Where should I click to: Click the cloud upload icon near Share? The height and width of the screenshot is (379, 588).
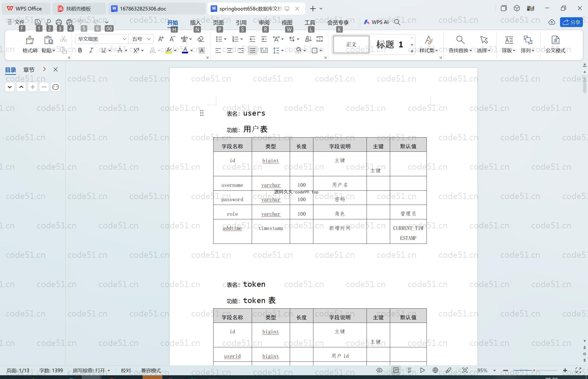click(552, 22)
